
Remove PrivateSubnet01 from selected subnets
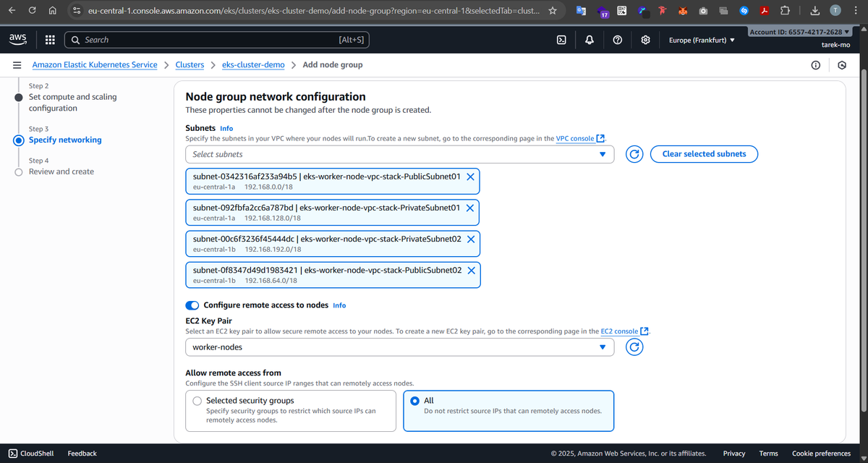470,208
